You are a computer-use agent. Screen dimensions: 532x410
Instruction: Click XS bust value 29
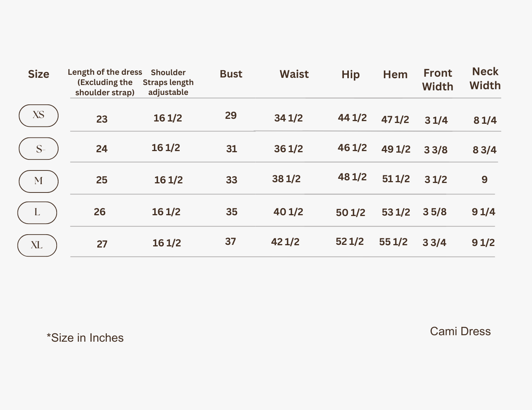tap(231, 115)
